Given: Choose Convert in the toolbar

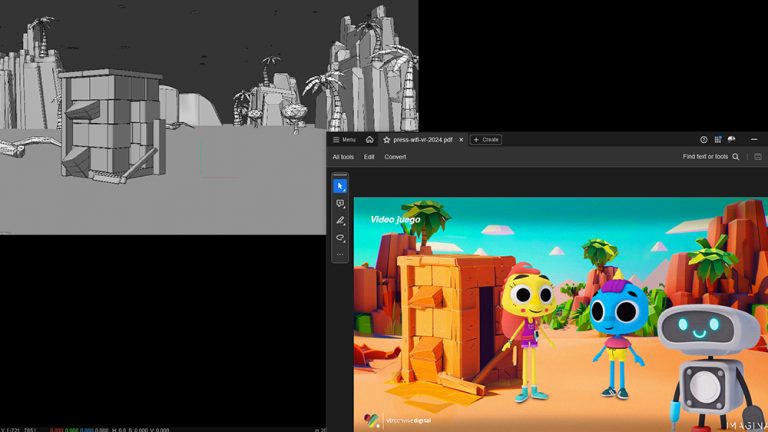Looking at the screenshot, I should pyautogui.click(x=395, y=157).
